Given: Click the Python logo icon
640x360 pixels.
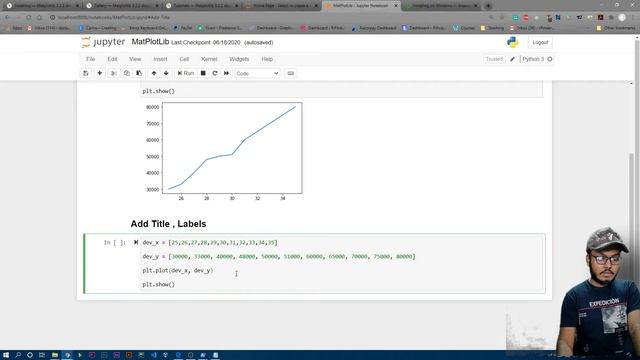Looking at the screenshot, I should point(512,42).
